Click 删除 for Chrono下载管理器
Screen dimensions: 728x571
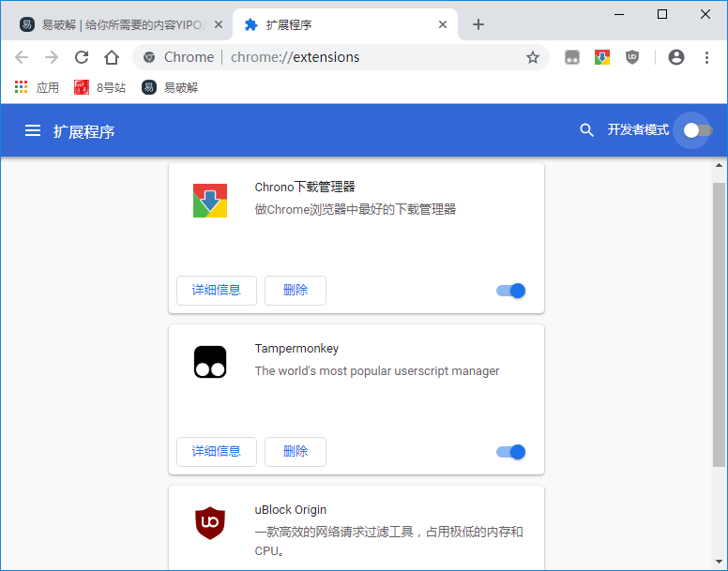(x=296, y=291)
